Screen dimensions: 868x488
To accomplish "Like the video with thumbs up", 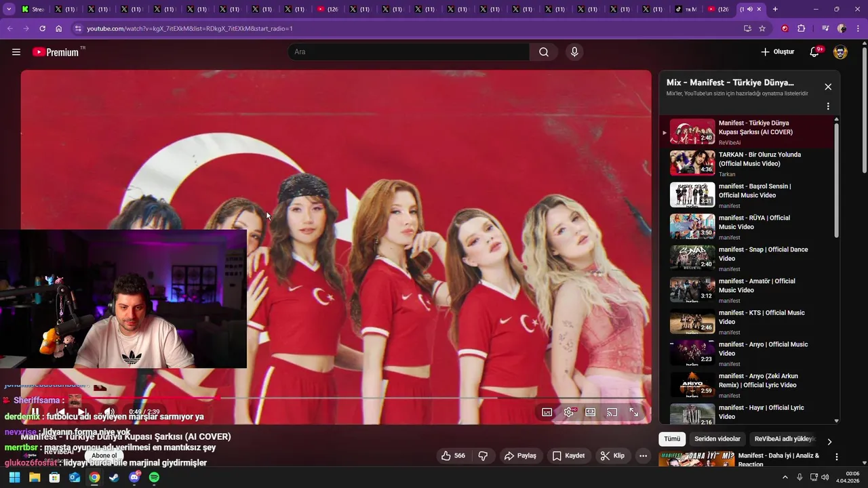I will coord(453,456).
